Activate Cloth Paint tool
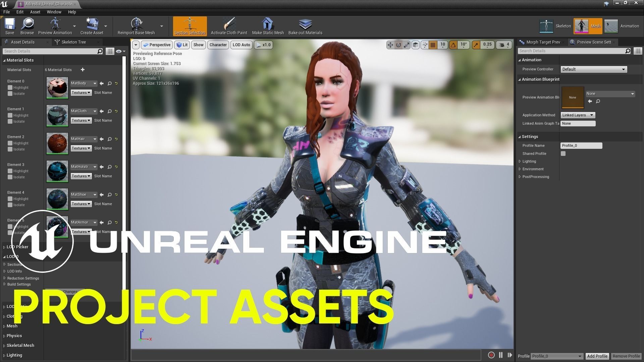644x362 pixels. point(229,26)
